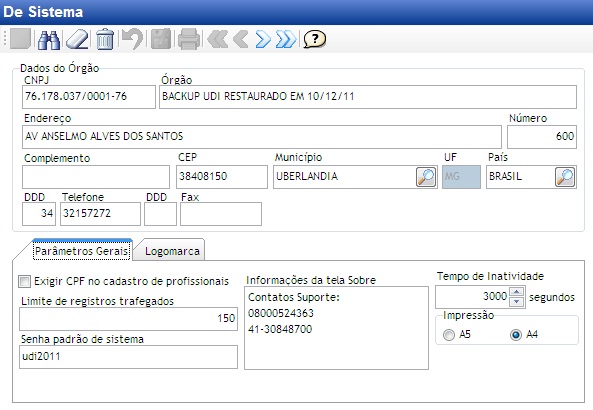The height and width of the screenshot is (410, 593).
Task: Switch to the Logomarca tab
Action: point(172,251)
